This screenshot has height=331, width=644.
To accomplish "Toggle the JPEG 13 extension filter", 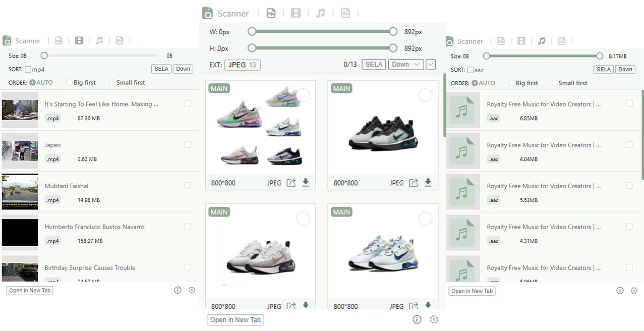I will tap(243, 65).
